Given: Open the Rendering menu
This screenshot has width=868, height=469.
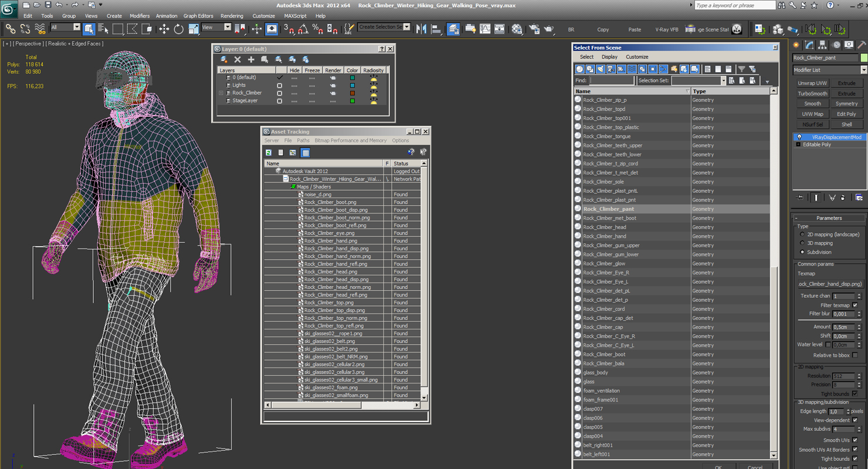Looking at the screenshot, I should tap(232, 16).
